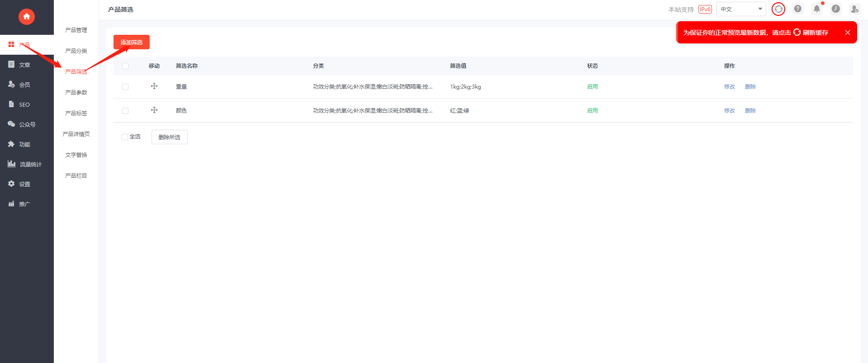Click the move handle for 颜色 row
The width and height of the screenshot is (868, 363).
154,110
